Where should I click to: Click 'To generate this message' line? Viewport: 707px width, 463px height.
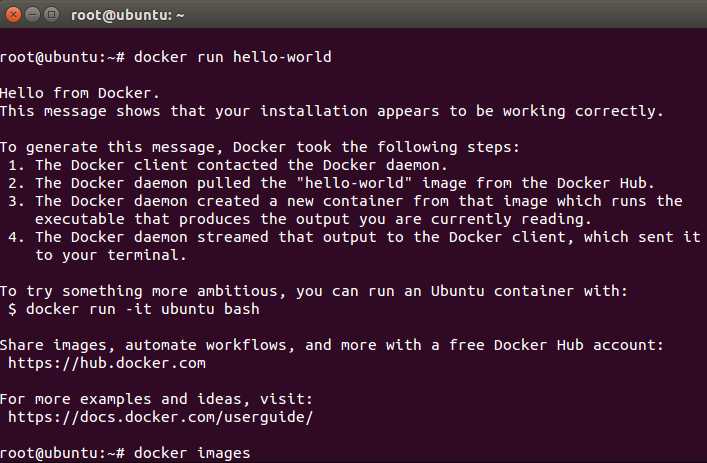[260, 147]
